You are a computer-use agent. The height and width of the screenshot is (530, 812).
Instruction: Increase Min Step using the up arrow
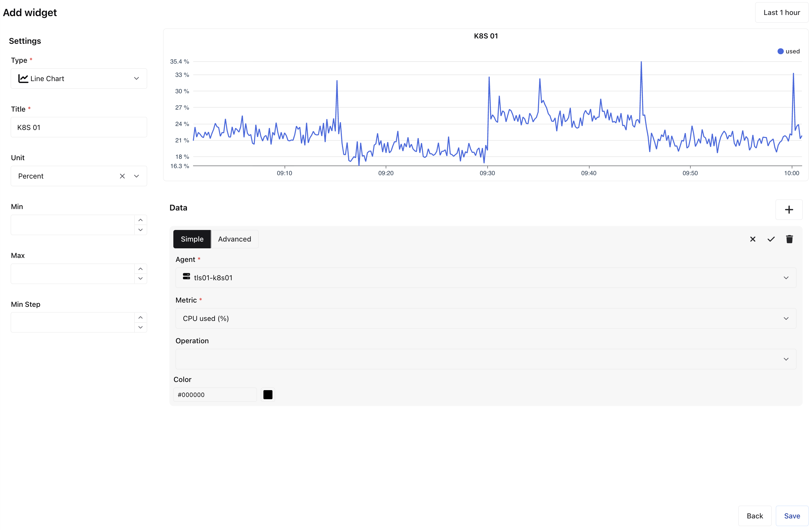pyautogui.click(x=141, y=317)
